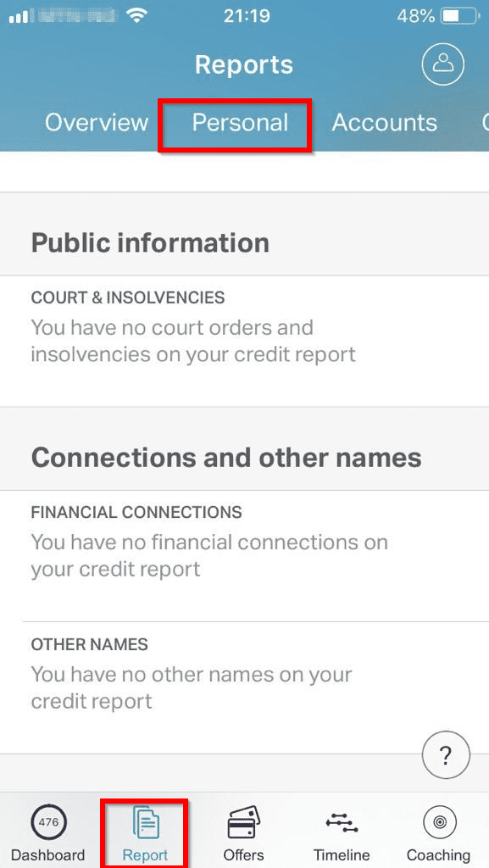Switch to the Accounts tab
The image size is (489, 868).
pyautogui.click(x=385, y=122)
